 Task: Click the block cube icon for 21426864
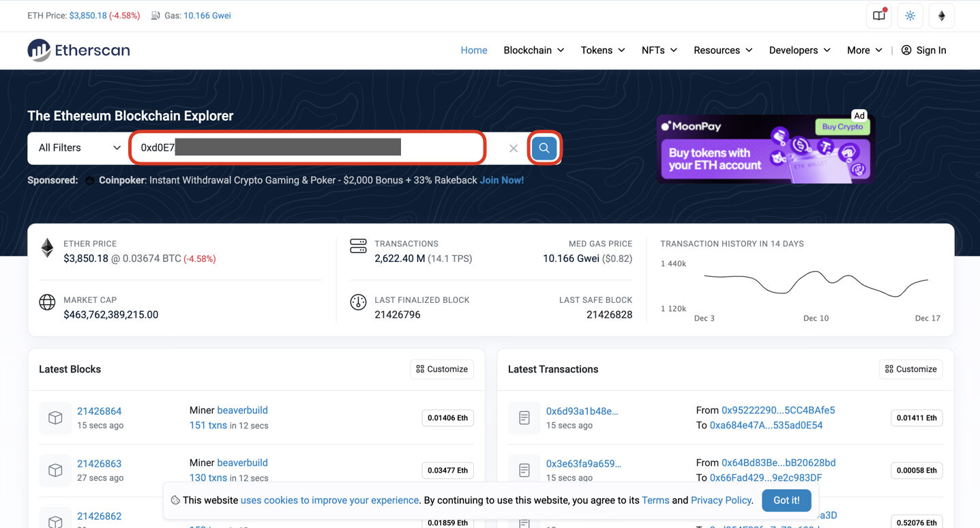[55, 417]
